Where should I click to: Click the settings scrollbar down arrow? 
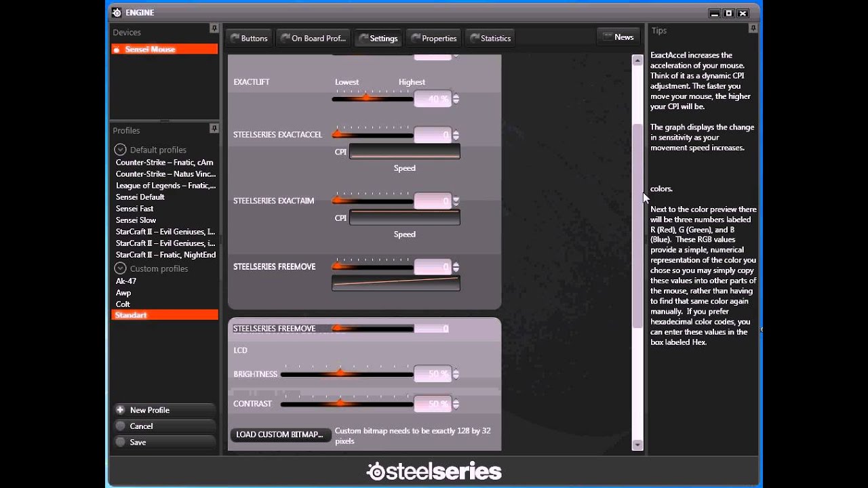637,445
